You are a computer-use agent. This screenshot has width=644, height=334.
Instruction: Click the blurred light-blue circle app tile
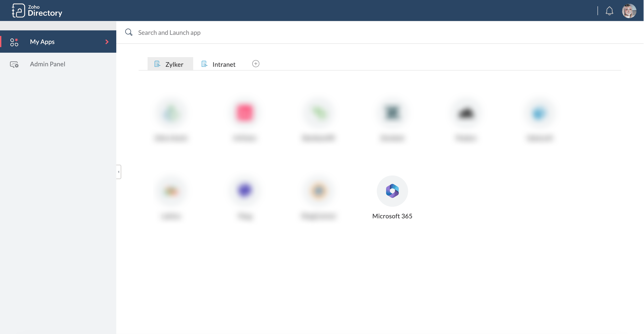539,114
